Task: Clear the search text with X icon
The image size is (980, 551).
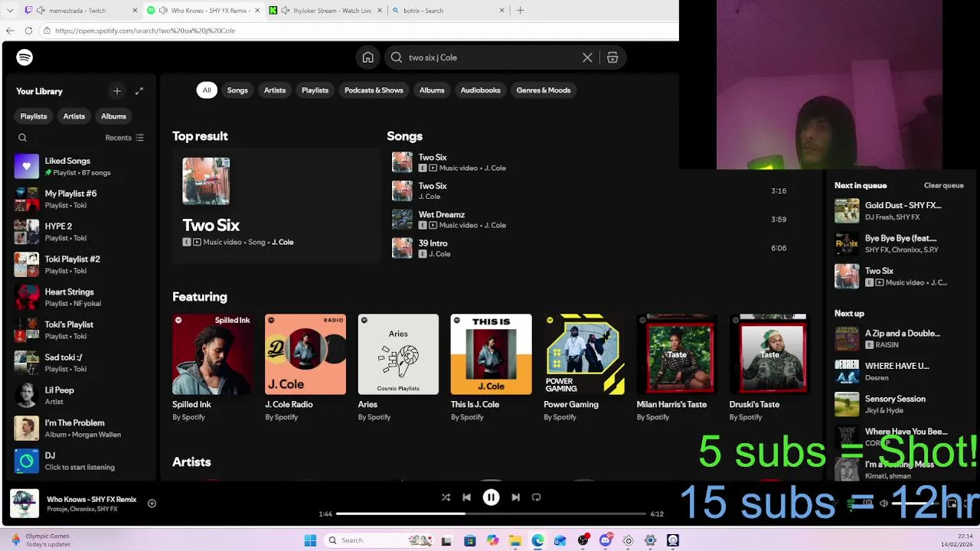Action: (x=587, y=57)
